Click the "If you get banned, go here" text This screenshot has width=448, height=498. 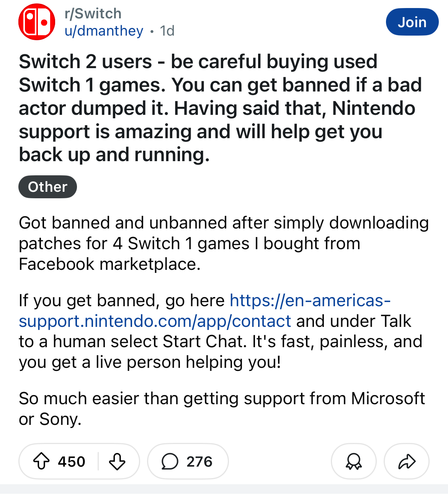coord(121,300)
